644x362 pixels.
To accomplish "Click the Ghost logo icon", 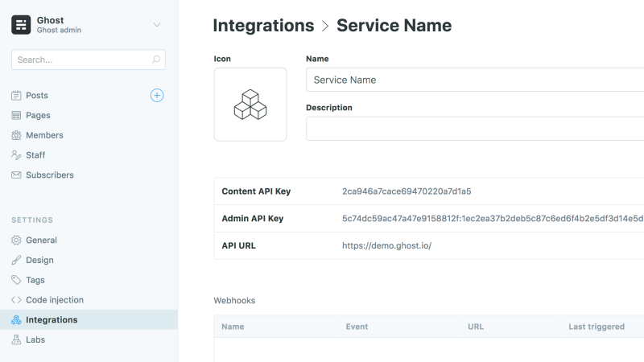I will [x=21, y=25].
